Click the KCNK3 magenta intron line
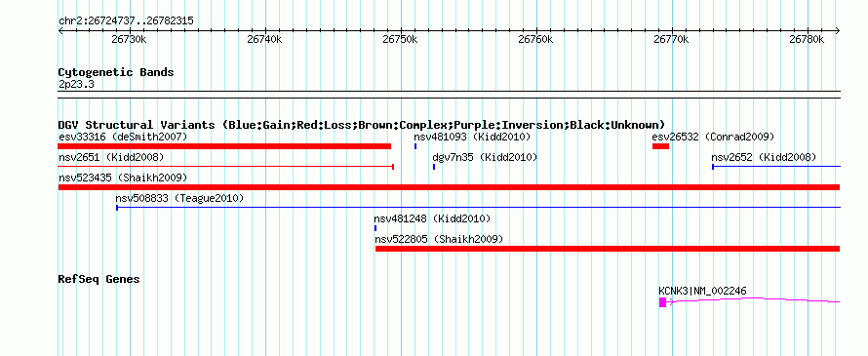868x356 pixels. [754, 300]
